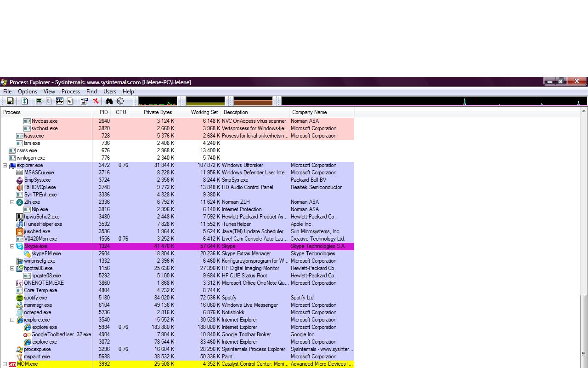This screenshot has height=368, width=588.
Task: Open the Users menu
Action: click(110, 92)
